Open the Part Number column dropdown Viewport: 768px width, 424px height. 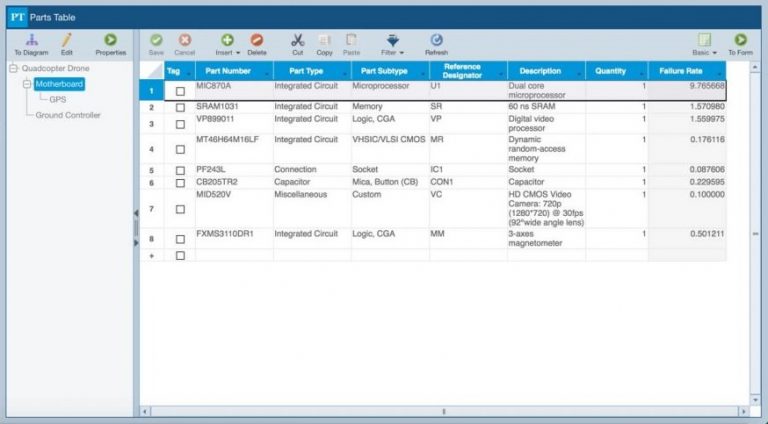pyautogui.click(x=267, y=74)
